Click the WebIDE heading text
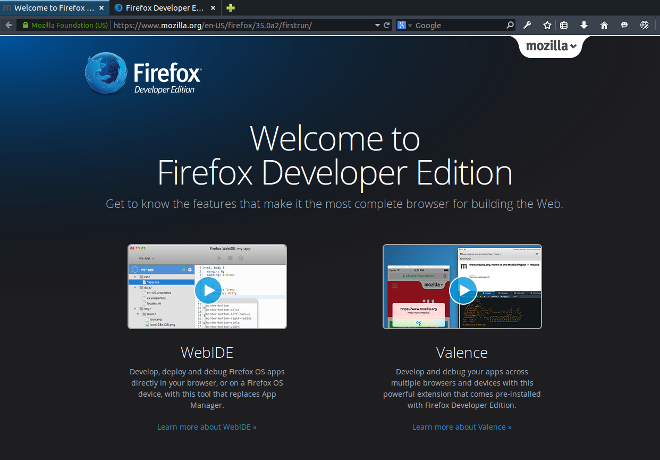This screenshot has width=660, height=460. click(207, 353)
